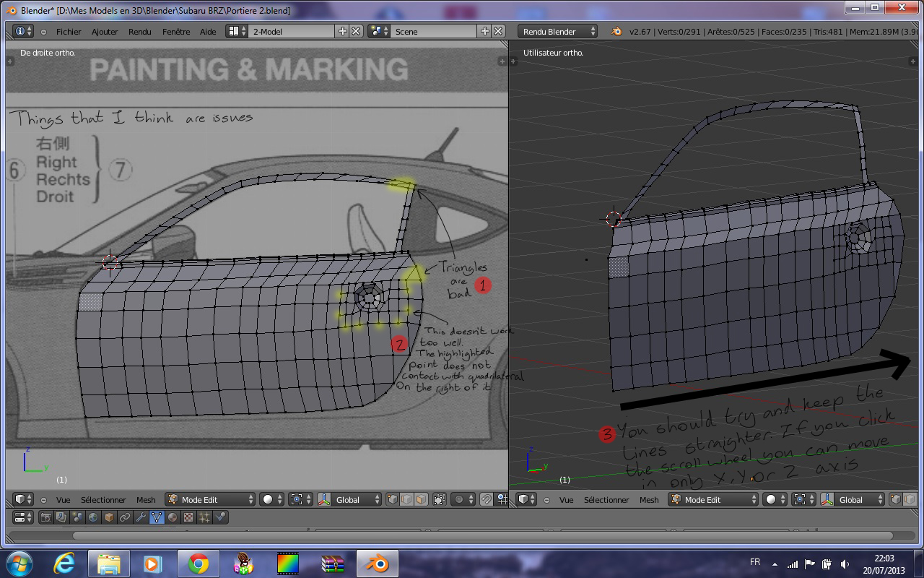This screenshot has height=578, width=924.
Task: Open pivot point selector in left viewport
Action: [x=300, y=499]
